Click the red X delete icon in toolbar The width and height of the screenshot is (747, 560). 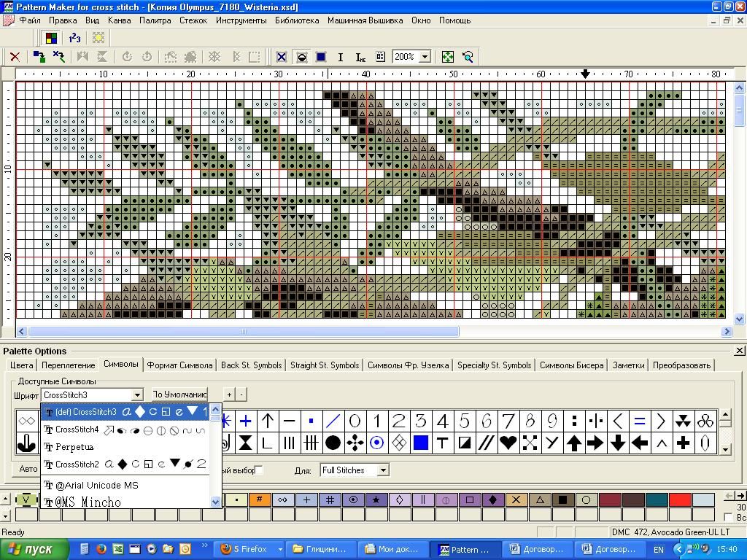(x=15, y=57)
